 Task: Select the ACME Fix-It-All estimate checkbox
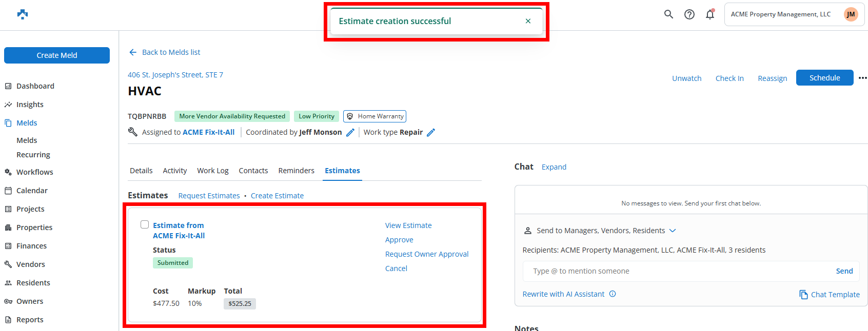pyautogui.click(x=145, y=224)
